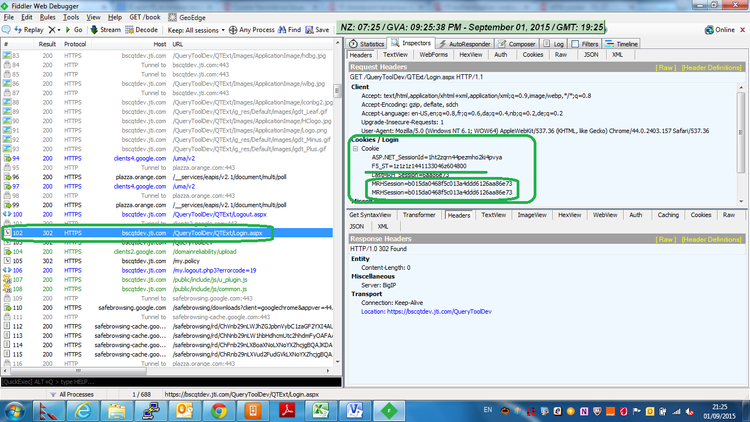
Task: Select session 100 Logout.aspx row
Action: (167, 214)
